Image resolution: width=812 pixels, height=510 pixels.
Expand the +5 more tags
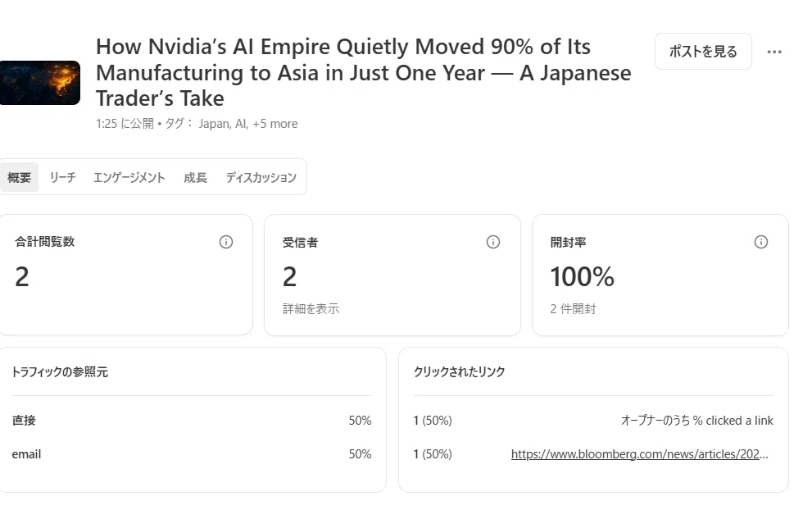point(275,124)
